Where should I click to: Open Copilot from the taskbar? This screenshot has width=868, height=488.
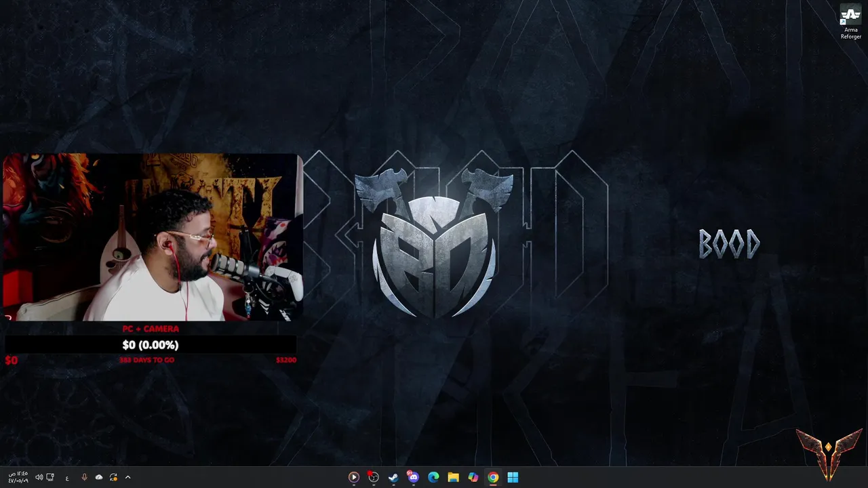473,477
